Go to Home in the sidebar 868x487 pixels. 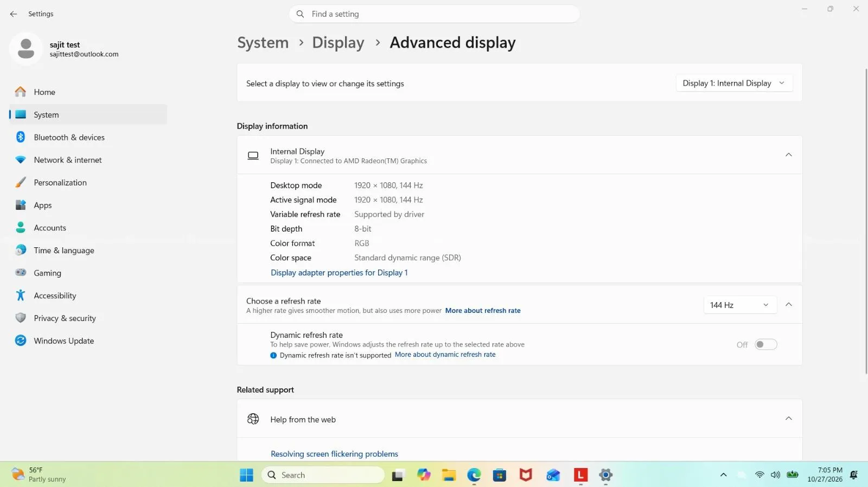(88, 92)
